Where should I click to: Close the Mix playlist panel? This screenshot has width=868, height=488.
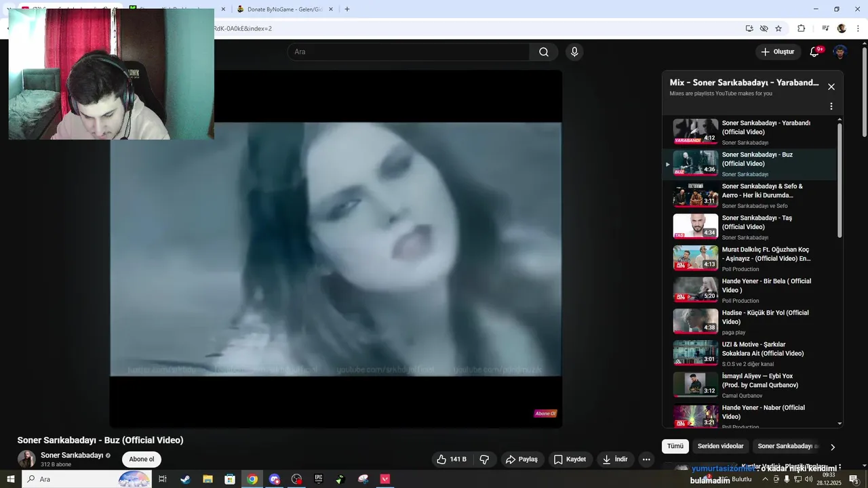[x=831, y=87]
